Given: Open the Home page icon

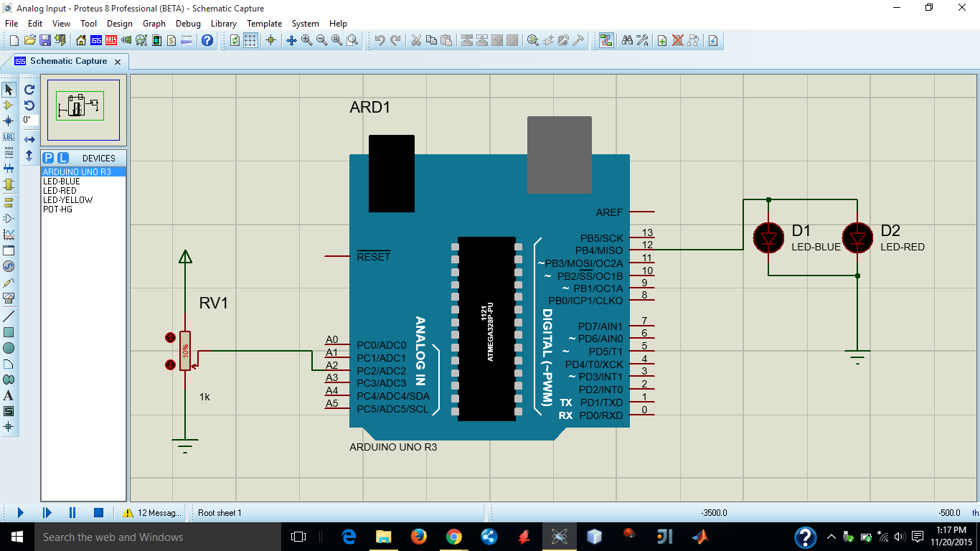Looking at the screenshot, I should [x=80, y=40].
